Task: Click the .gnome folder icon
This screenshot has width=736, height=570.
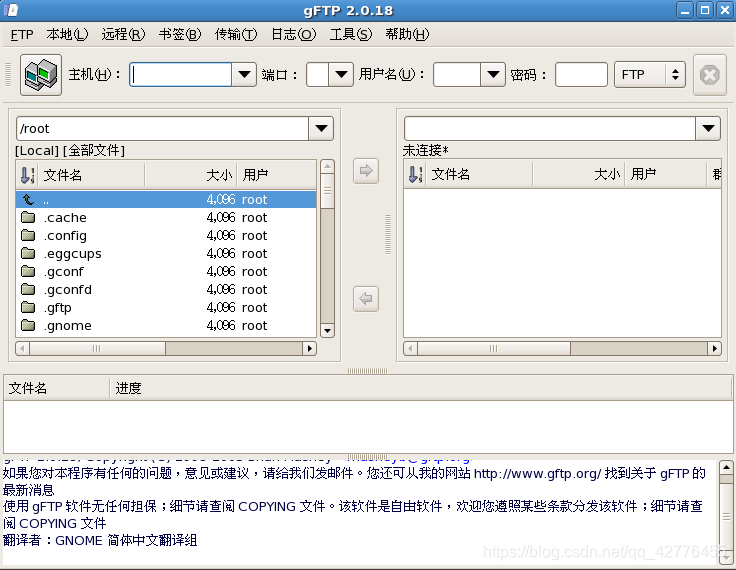Action: (x=28, y=325)
